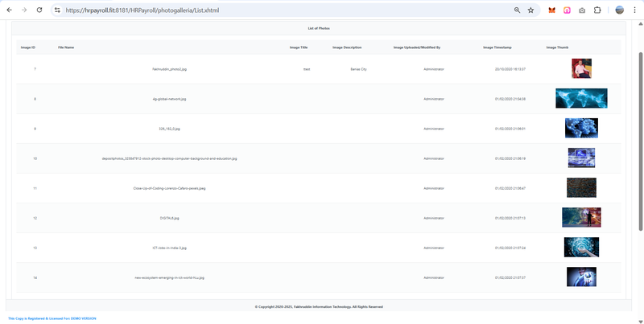644x324 pixels.
Task: Click the browser back arrow
Action: 9,10
